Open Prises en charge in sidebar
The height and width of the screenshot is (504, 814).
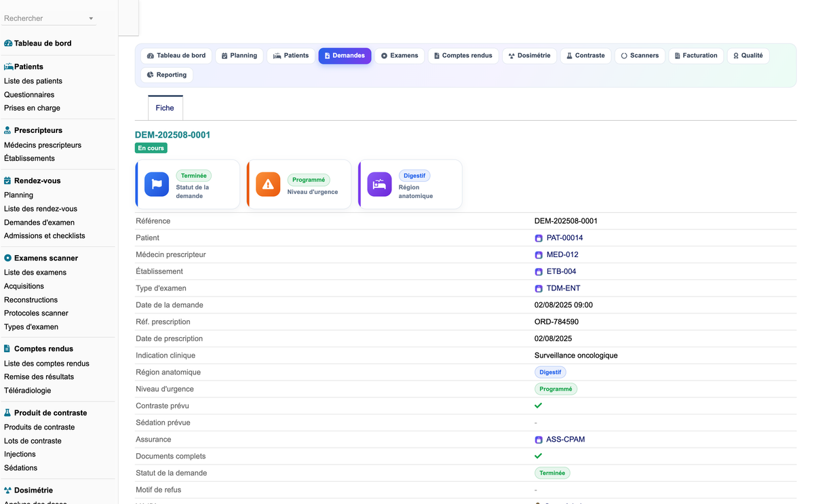click(x=32, y=108)
